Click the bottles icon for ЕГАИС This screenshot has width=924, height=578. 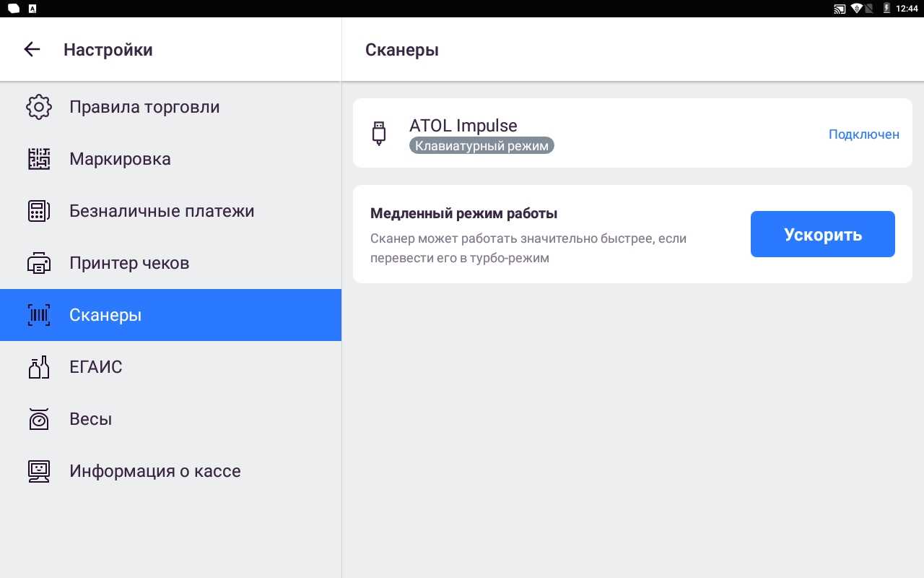39,367
